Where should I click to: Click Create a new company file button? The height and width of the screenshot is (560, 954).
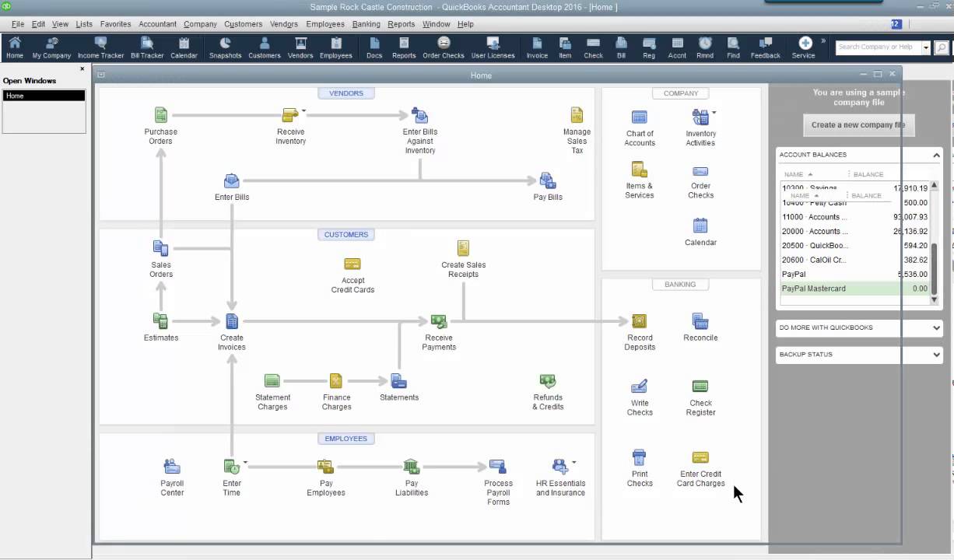[858, 125]
